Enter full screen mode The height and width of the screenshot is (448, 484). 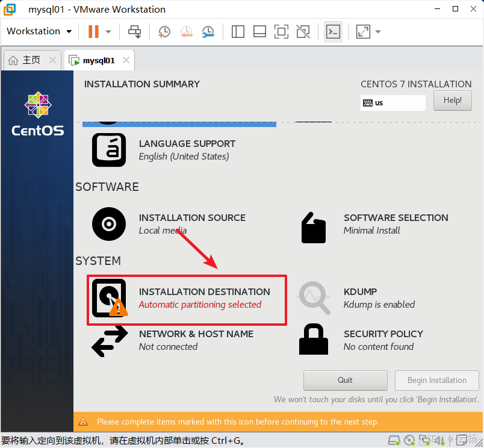281,31
